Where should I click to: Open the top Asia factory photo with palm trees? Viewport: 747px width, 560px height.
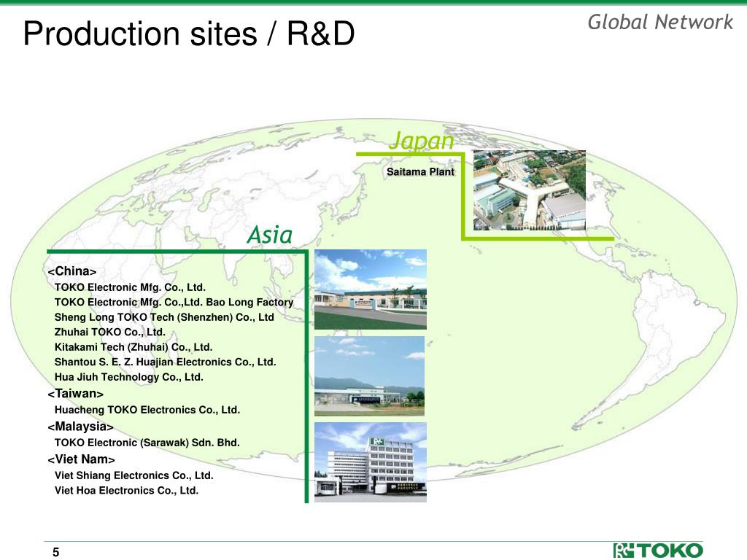click(370, 289)
